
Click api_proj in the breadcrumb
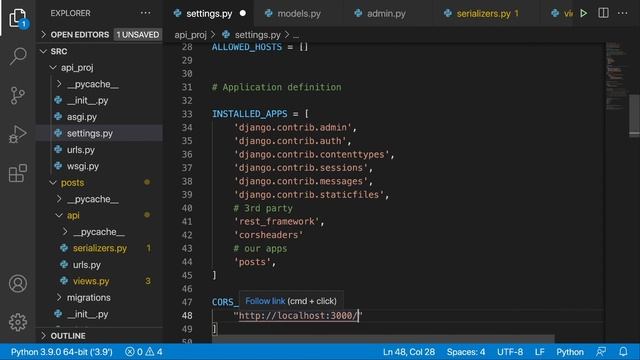tap(190, 35)
